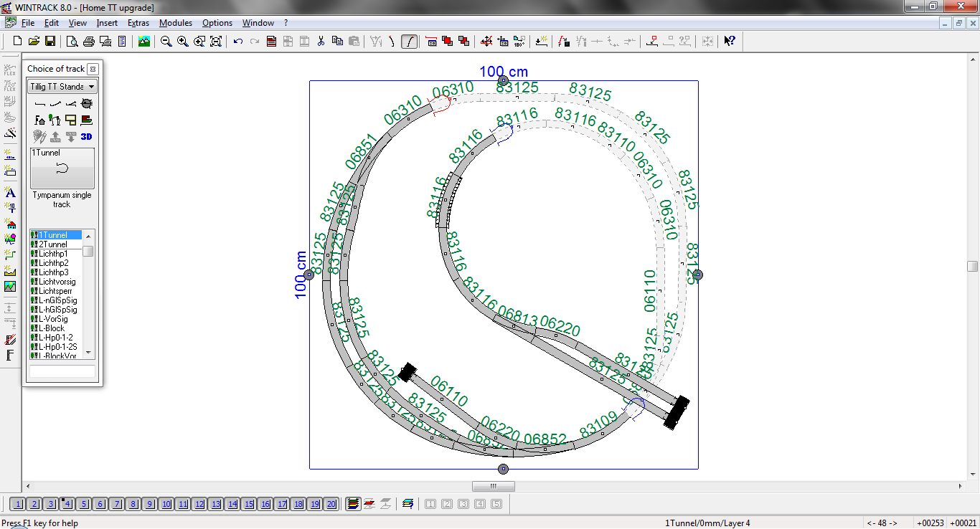The image size is (980, 529).
Task: Click the insert text 'A' tool
Action: click(10, 192)
